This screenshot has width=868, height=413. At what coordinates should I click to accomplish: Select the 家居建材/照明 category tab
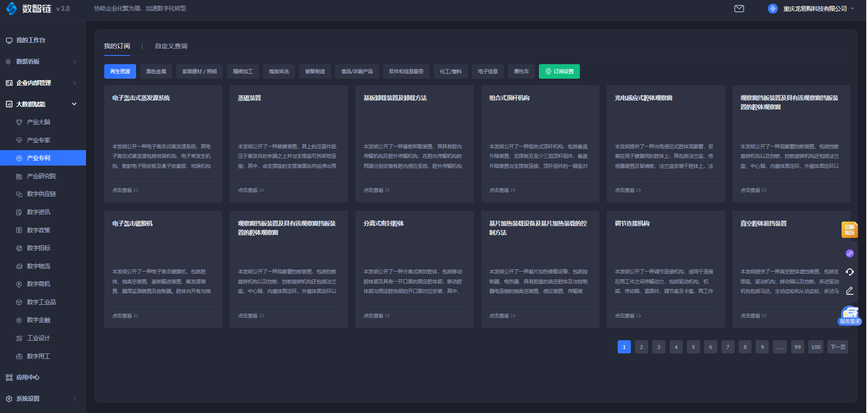199,71
